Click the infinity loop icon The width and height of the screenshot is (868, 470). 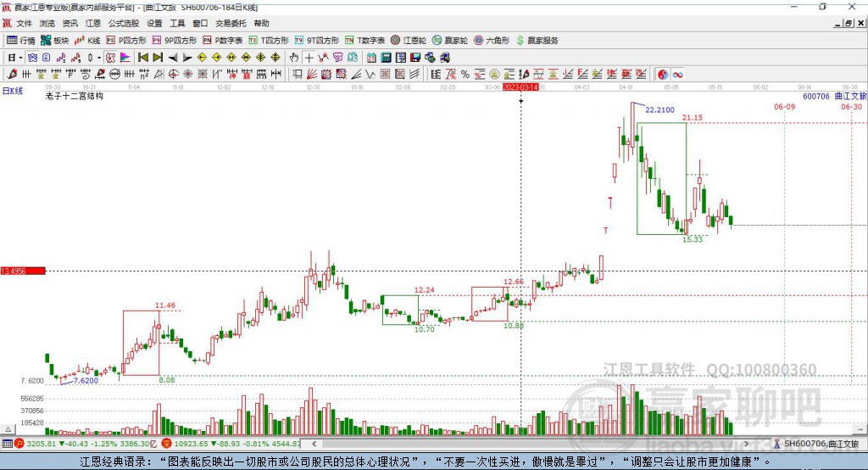(x=677, y=75)
